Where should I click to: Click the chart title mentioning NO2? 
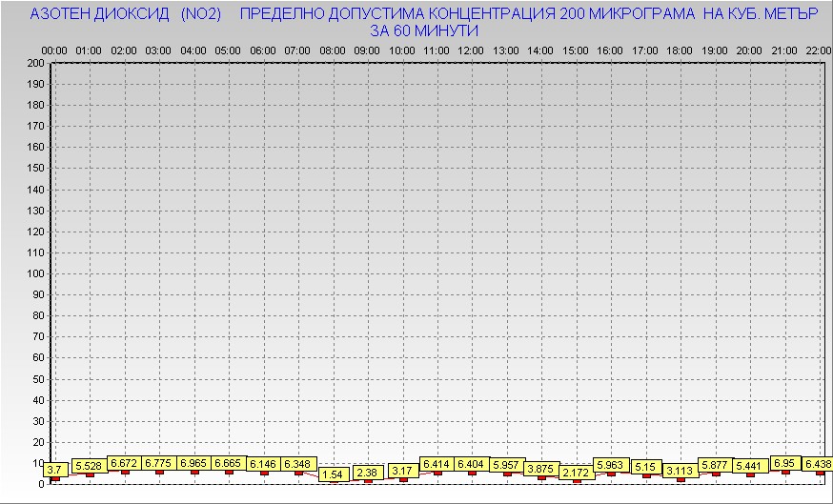click(424, 22)
